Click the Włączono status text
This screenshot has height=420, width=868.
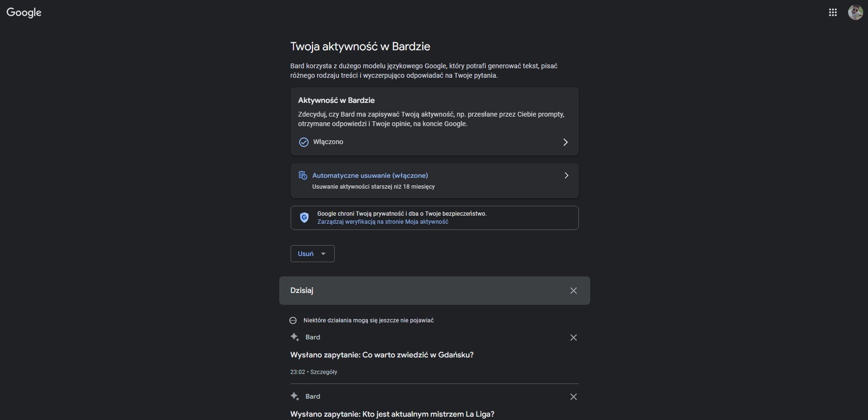(x=328, y=142)
